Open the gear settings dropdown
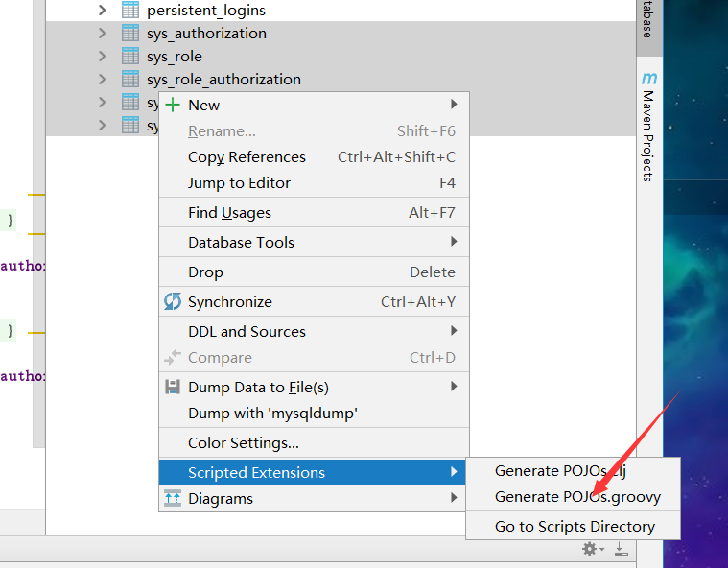Viewport: 728px width, 568px height. click(x=593, y=550)
